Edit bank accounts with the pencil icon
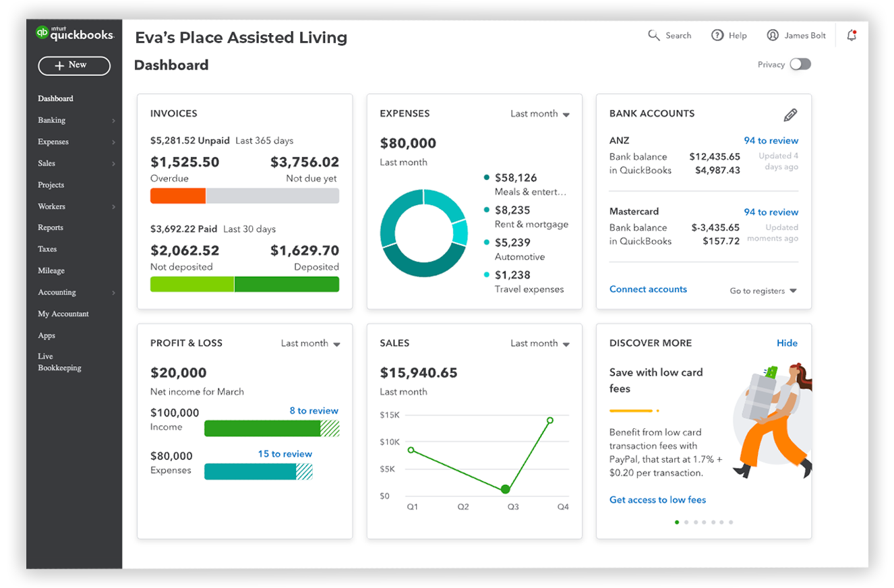Image resolution: width=894 pixels, height=588 pixels. [792, 114]
